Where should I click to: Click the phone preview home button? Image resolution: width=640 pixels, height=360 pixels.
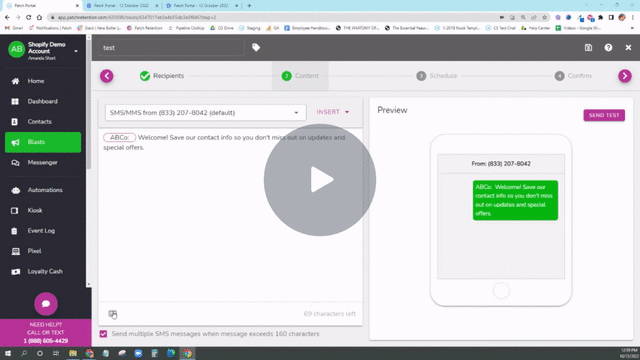501,291
